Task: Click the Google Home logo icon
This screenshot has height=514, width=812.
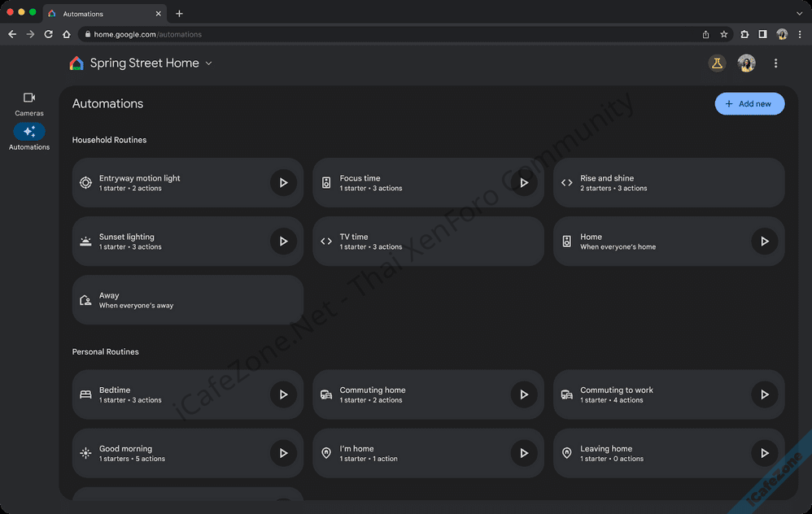Action: pyautogui.click(x=76, y=63)
